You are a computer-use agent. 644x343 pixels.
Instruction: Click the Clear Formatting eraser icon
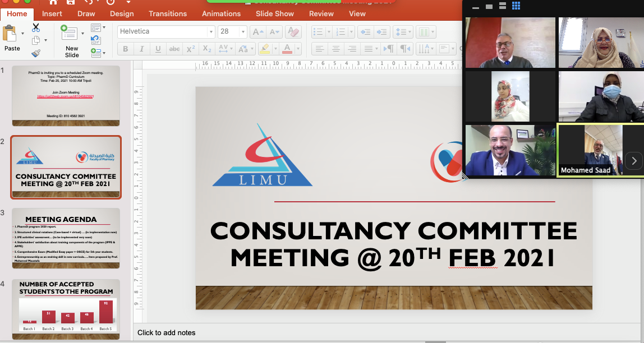coord(293,31)
